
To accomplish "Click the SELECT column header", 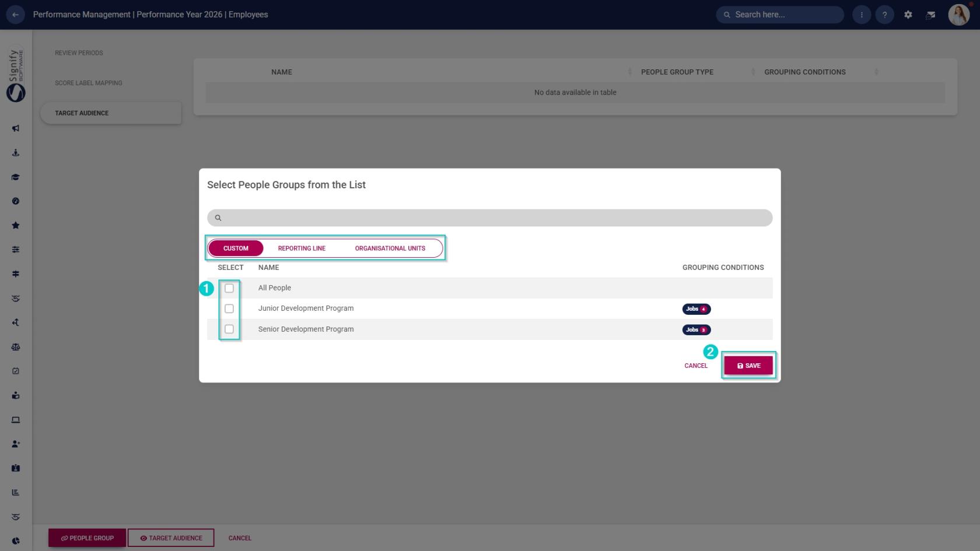I will coord(230,268).
